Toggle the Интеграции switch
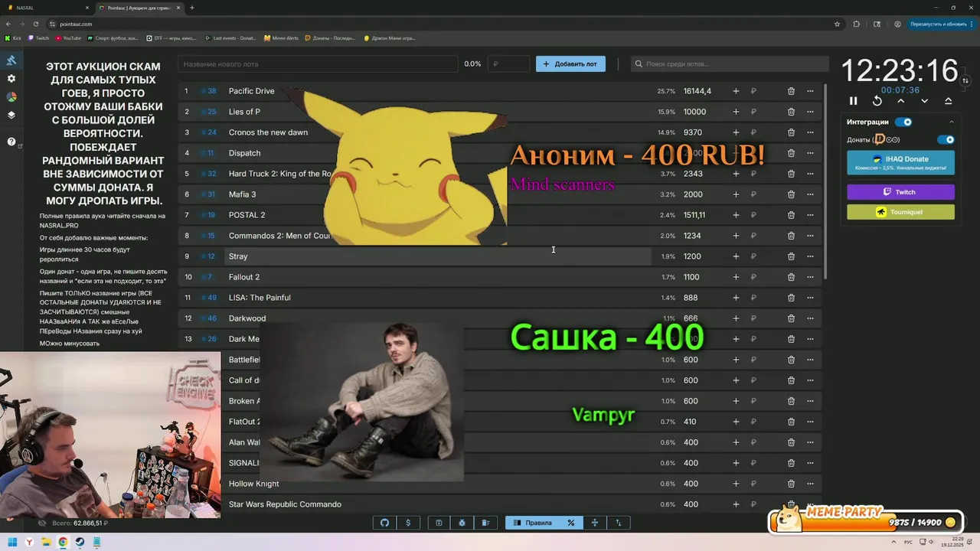This screenshot has width=980, height=551. pyautogui.click(x=903, y=122)
